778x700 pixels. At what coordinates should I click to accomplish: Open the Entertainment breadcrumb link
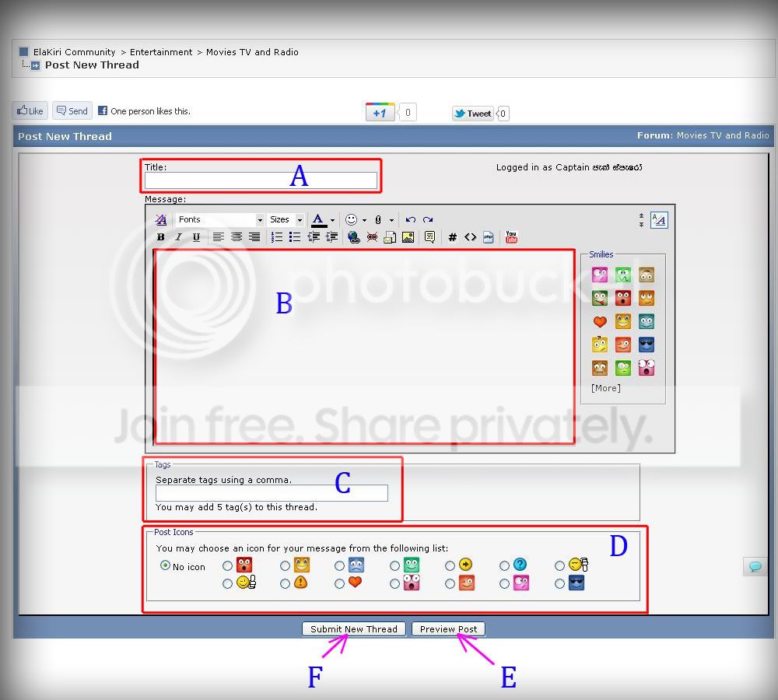coord(161,51)
